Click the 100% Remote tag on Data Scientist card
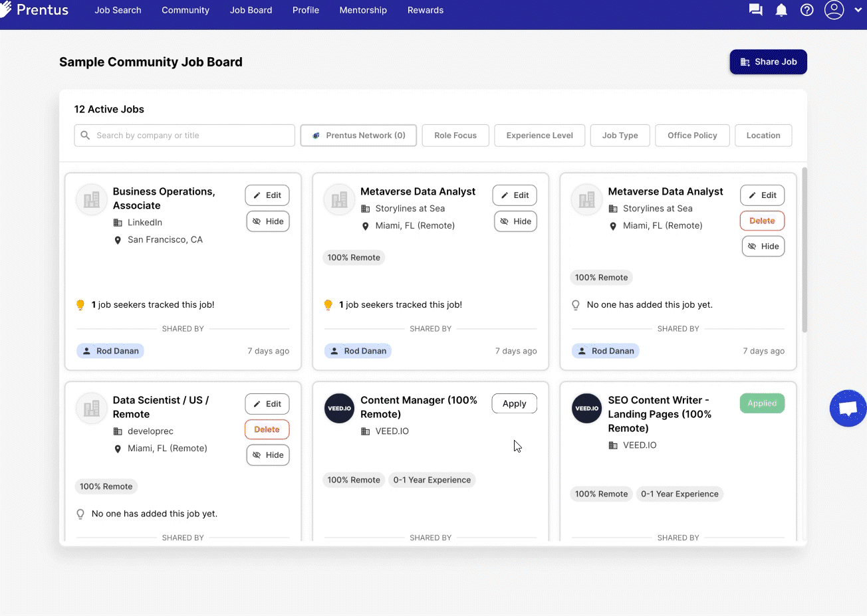Viewport: 867px width, 616px height. click(106, 486)
